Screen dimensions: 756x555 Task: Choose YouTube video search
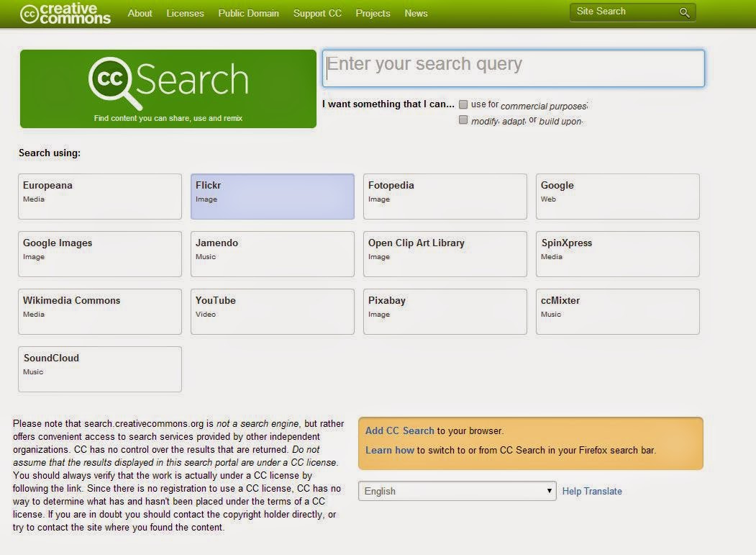273,311
